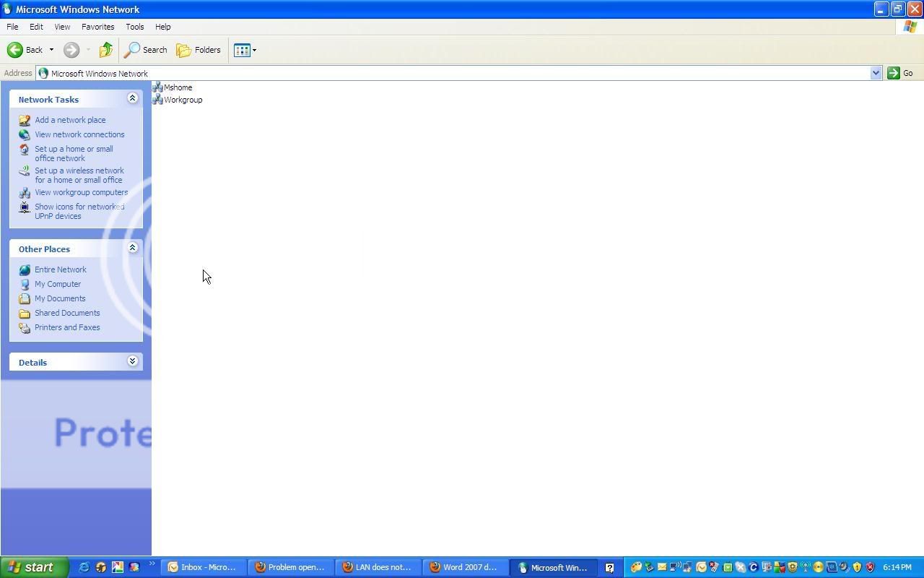
Task: Toggle the Folders pane button
Action: [199, 50]
